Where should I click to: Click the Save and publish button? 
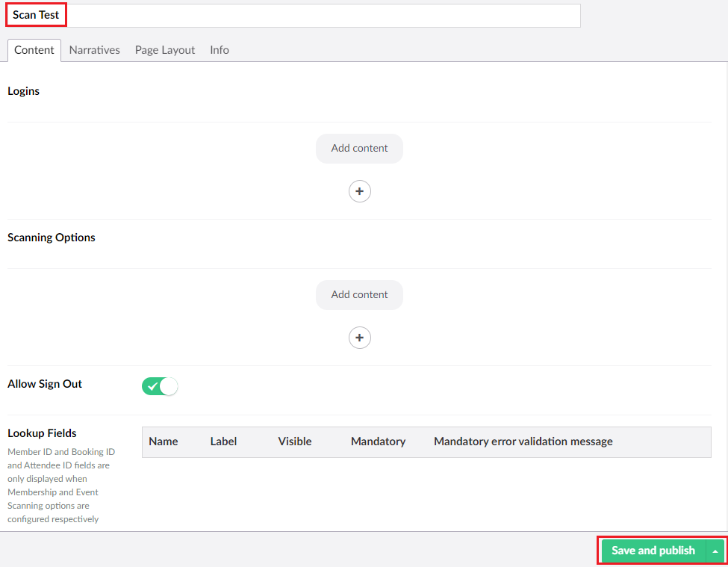[653, 551]
